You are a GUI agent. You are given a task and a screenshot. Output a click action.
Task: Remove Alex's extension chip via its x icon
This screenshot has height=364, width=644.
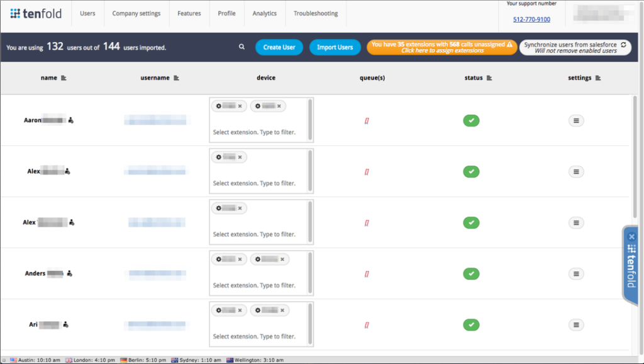pos(240,157)
